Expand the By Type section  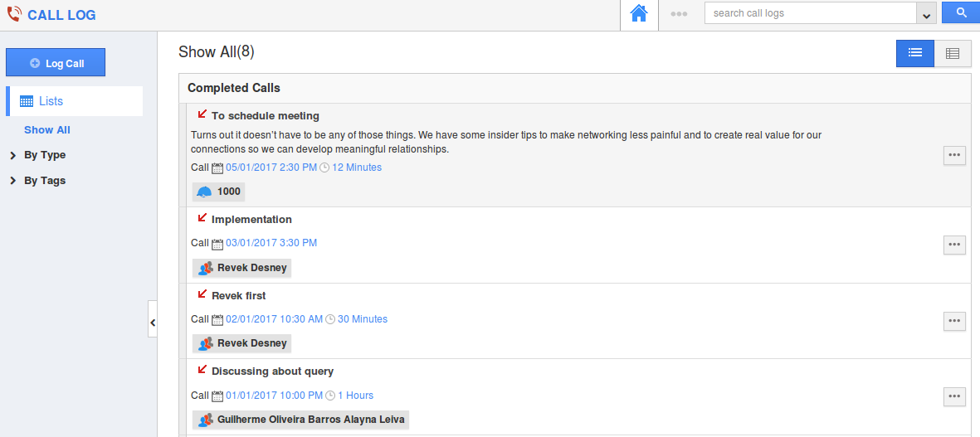pos(45,155)
